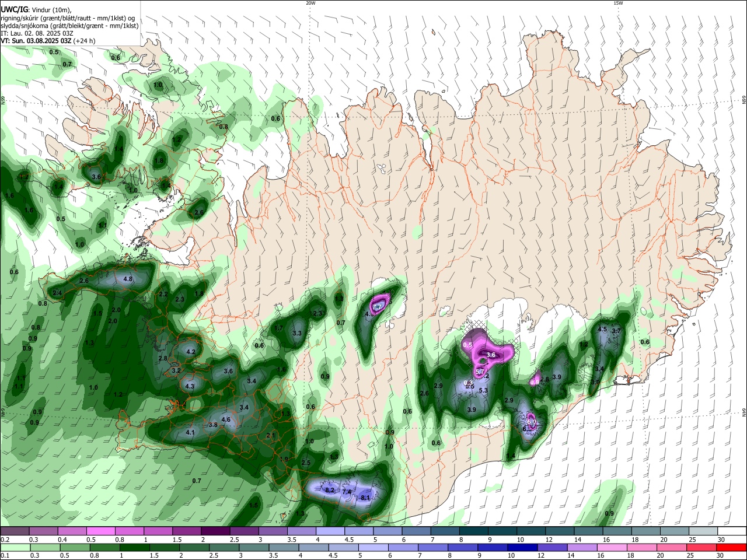Pick the dusty purple first swatch of snow legend
747x560 pixels.
coord(15,531)
